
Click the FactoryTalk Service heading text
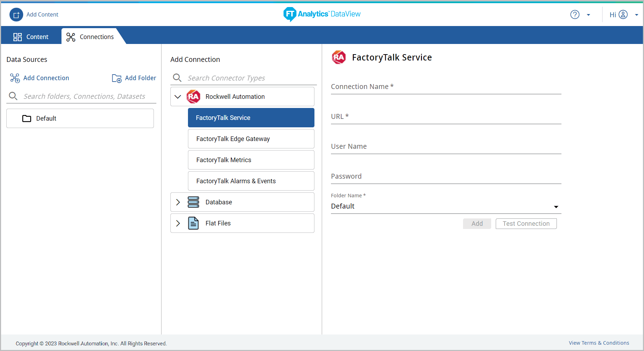(392, 57)
